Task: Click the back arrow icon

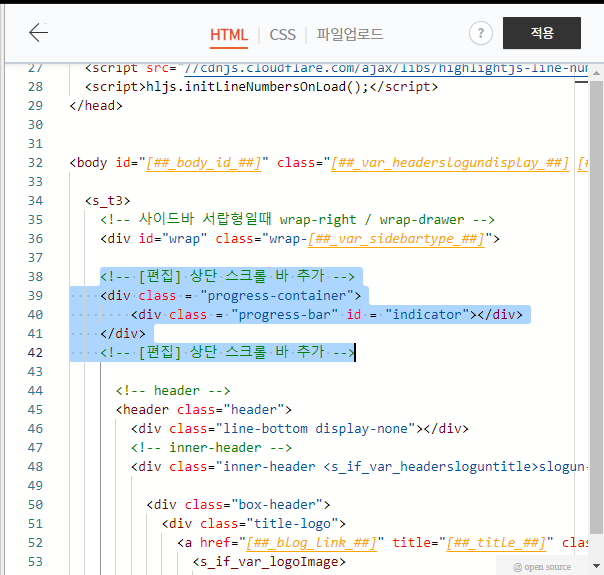Action: pos(39,32)
